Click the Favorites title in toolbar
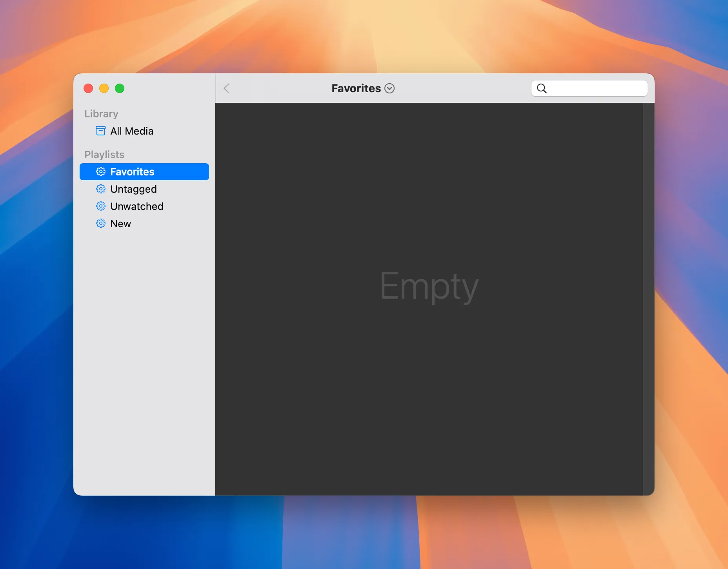Screen dimensions: 728x569 [356, 89]
